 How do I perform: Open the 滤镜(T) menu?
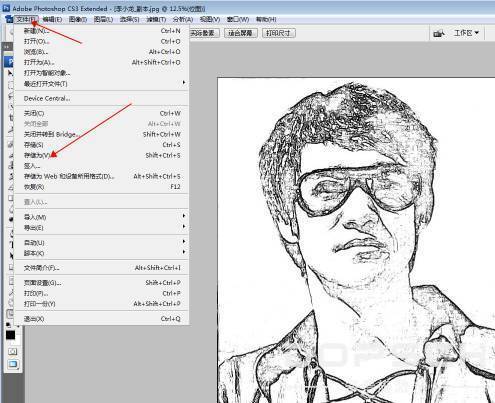click(x=156, y=19)
